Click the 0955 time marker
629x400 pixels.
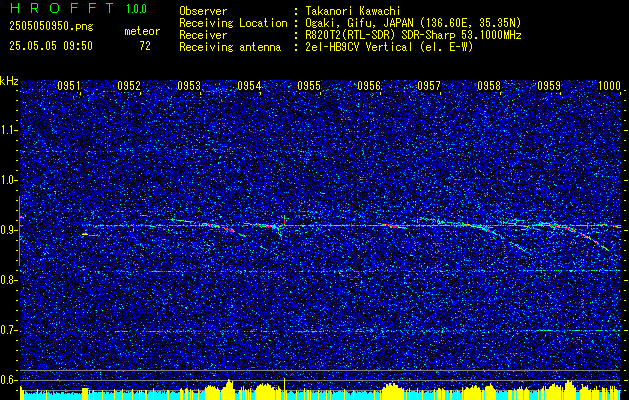point(309,86)
